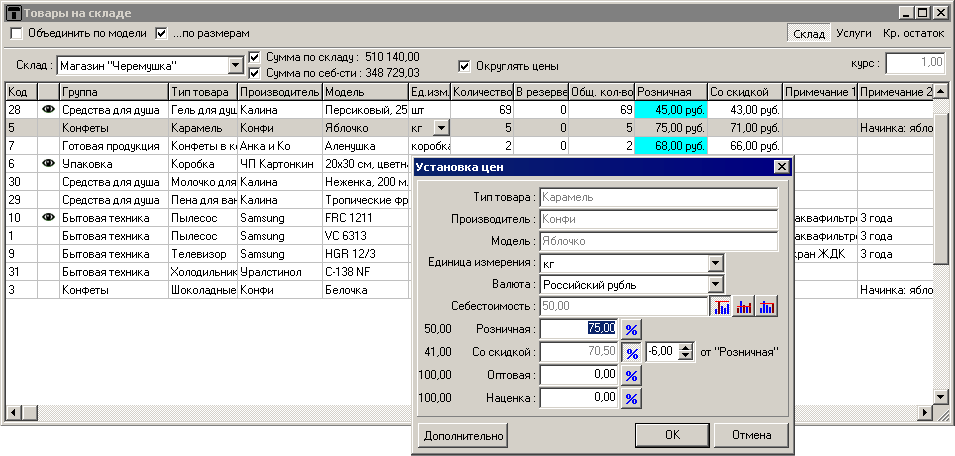Click the table's vertical scrollbar down arrow
Viewport: 955px width, 456px height.
(940, 396)
